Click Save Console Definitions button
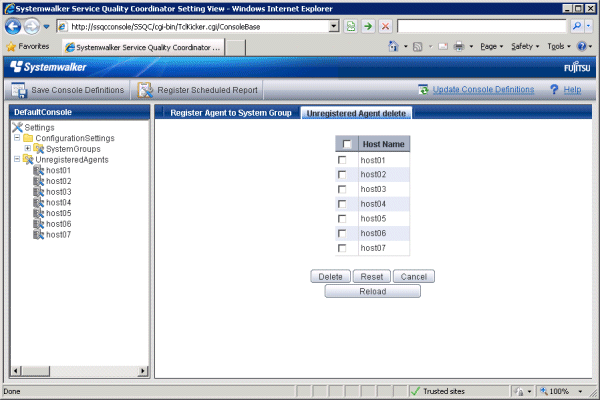 [x=68, y=90]
